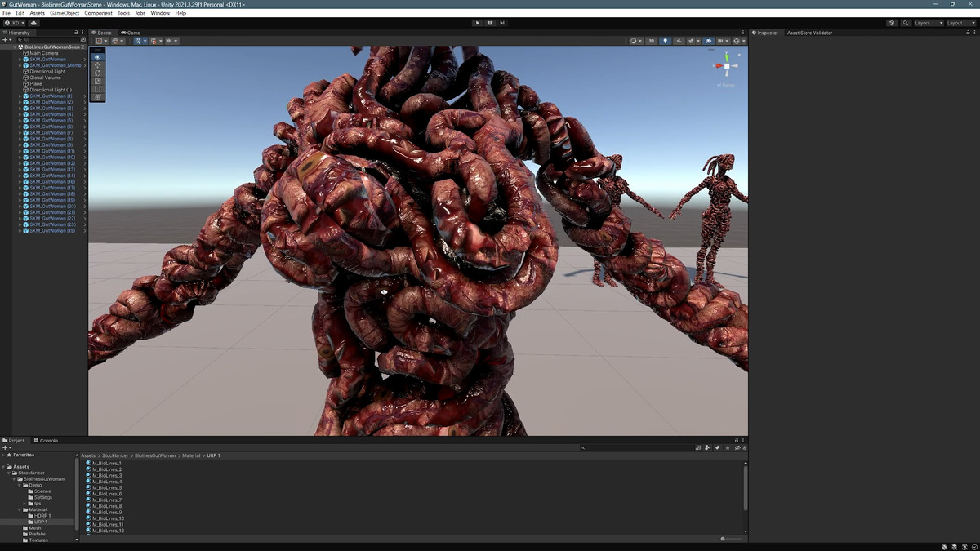Toggle 2D view mode in Scene
Viewport: 980px width, 551px height.
[x=651, y=41]
